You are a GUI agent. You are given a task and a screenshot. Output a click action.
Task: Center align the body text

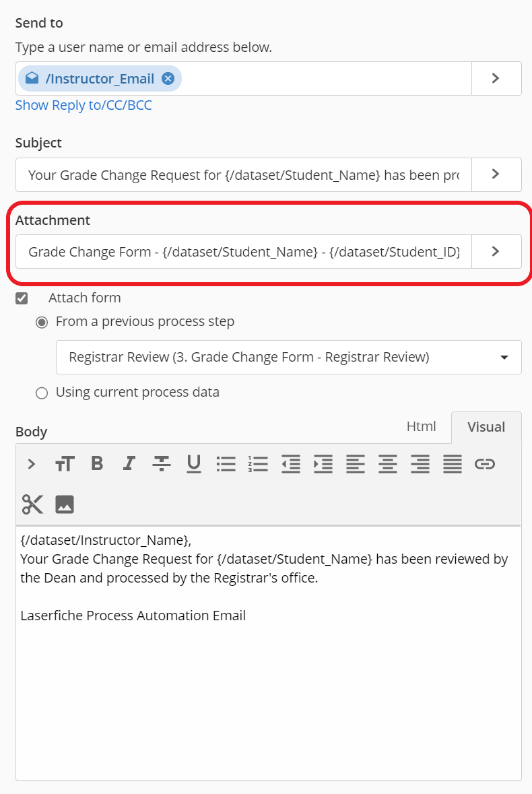(x=388, y=463)
